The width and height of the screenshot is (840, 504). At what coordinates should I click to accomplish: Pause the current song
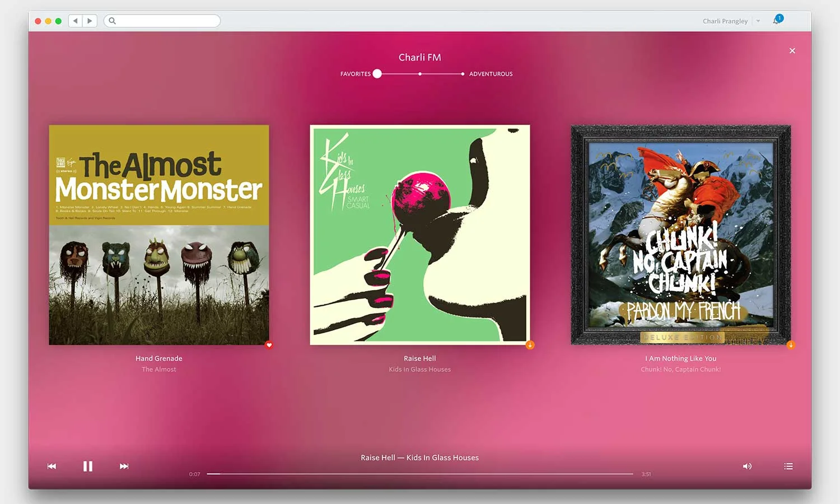88,466
